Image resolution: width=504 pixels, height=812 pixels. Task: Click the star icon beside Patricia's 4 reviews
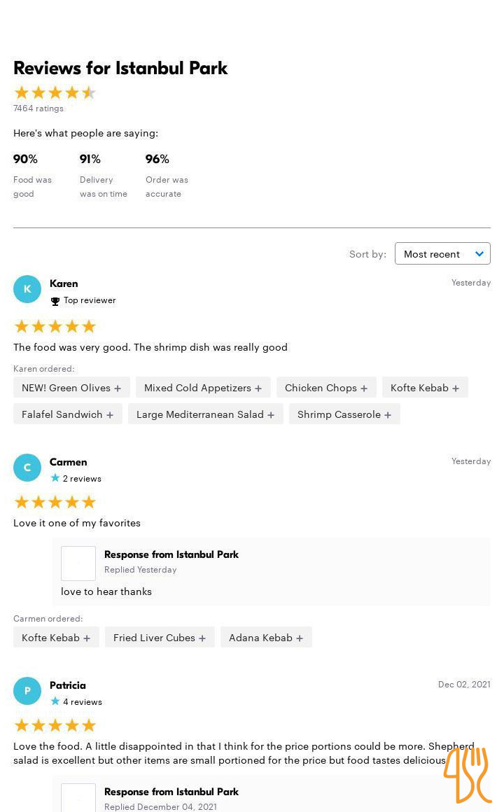(x=55, y=701)
